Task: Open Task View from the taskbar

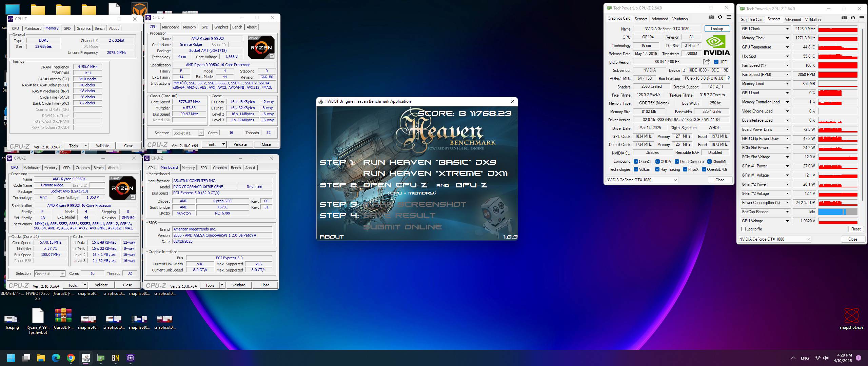Action: 26,358
